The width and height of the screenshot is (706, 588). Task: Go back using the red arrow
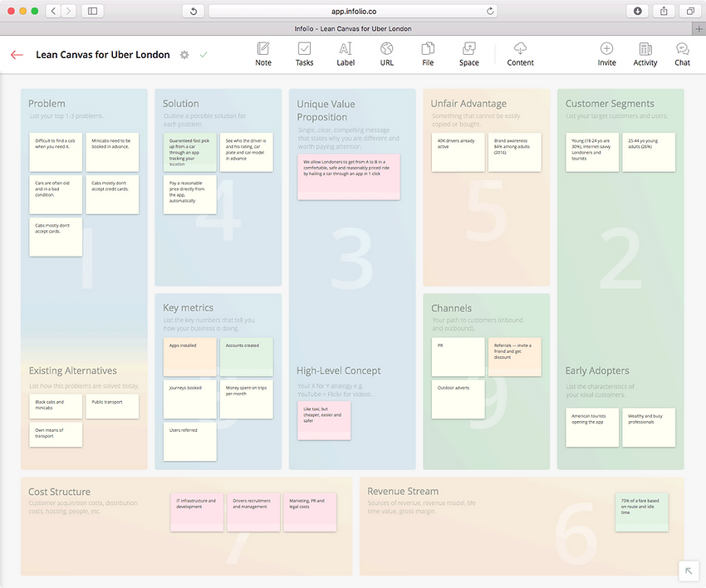[x=17, y=55]
